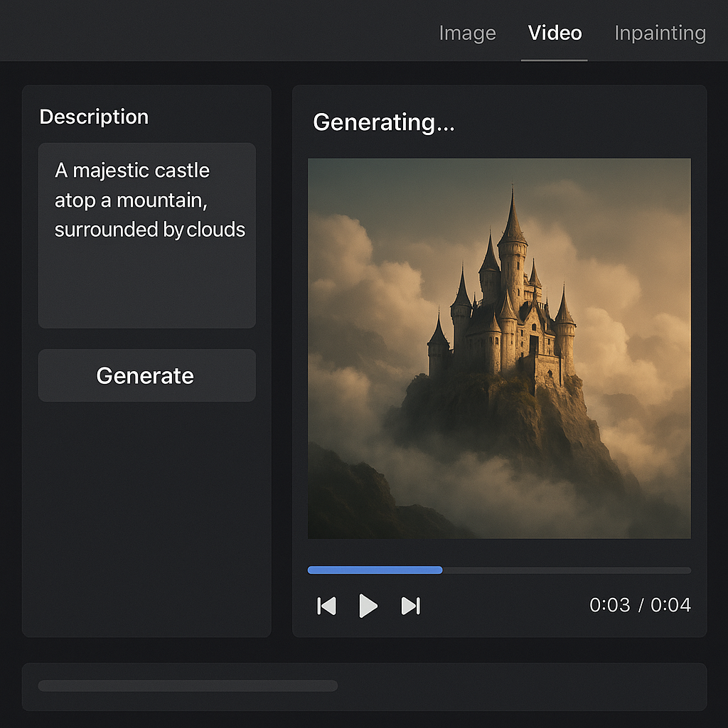Click the "Description" panel heading
Image resolution: width=728 pixels, height=728 pixels.
(x=94, y=117)
